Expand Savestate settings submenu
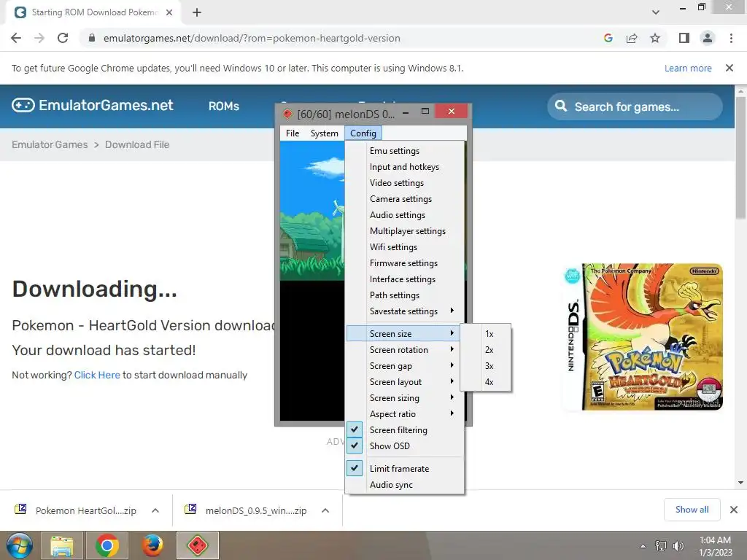Screen dimensions: 747x560 (x=404, y=311)
